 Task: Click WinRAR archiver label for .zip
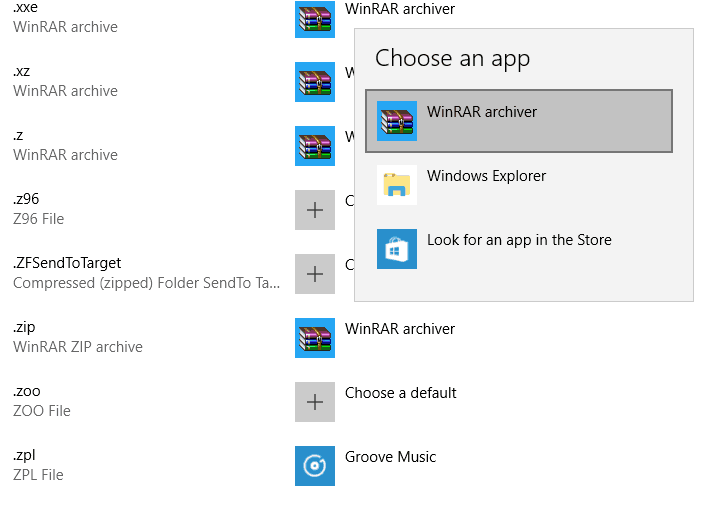pos(400,329)
